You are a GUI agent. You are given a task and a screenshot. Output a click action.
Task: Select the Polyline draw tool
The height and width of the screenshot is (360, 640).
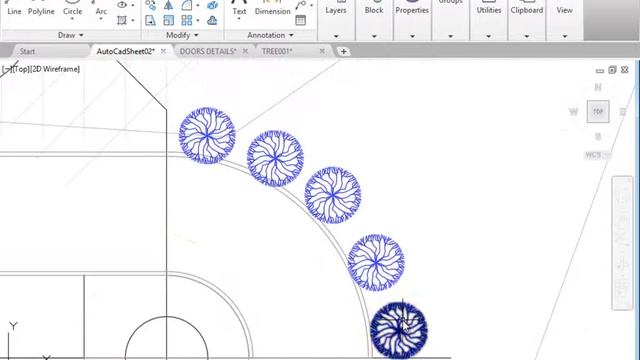pos(41,8)
